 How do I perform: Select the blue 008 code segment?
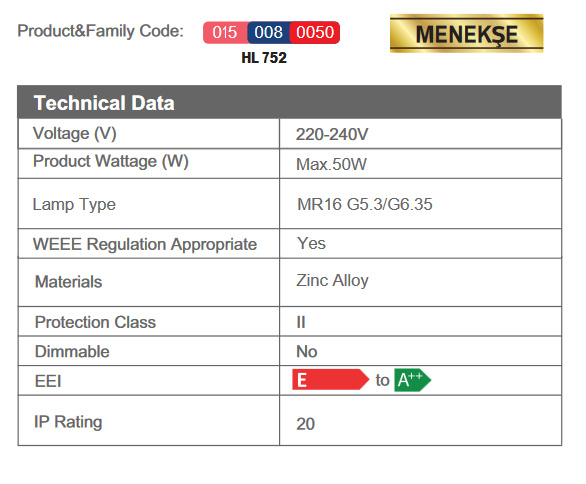tap(268, 33)
